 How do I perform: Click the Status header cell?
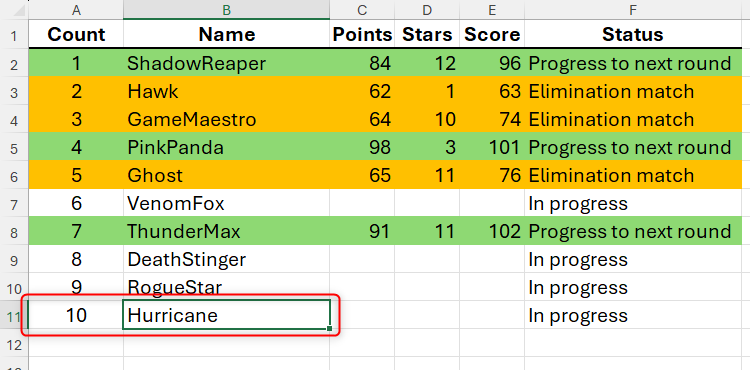[x=633, y=34]
